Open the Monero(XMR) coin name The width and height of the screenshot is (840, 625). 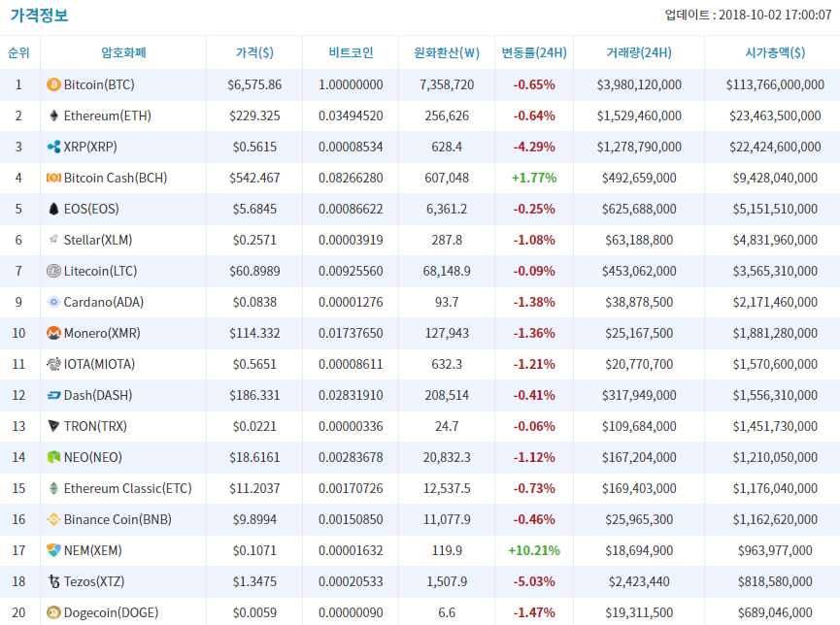pyautogui.click(x=102, y=333)
